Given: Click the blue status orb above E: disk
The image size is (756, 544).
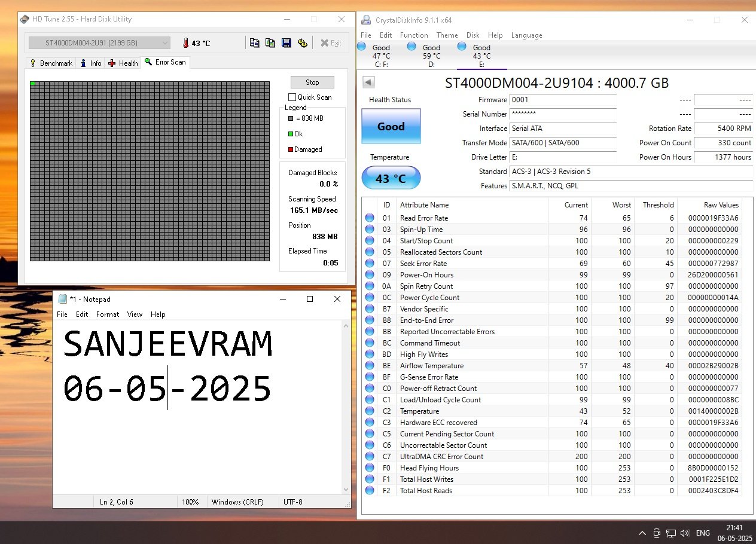Looking at the screenshot, I should coord(462,45).
